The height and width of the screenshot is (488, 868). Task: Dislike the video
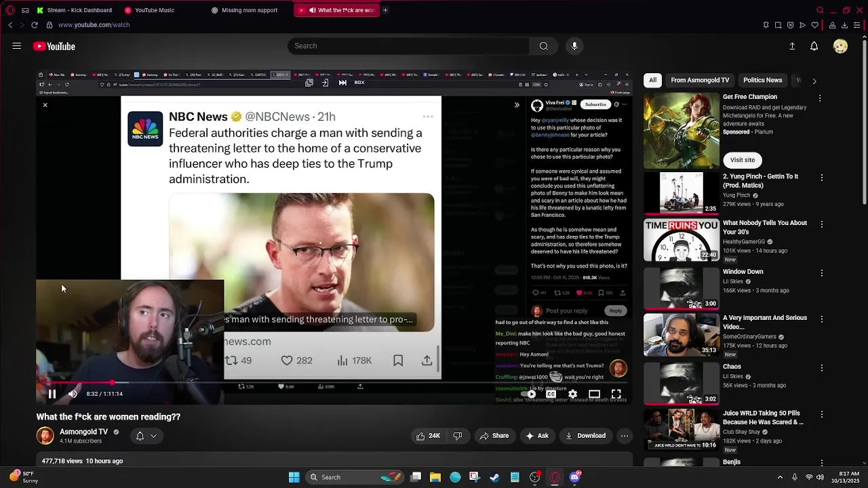point(457,436)
